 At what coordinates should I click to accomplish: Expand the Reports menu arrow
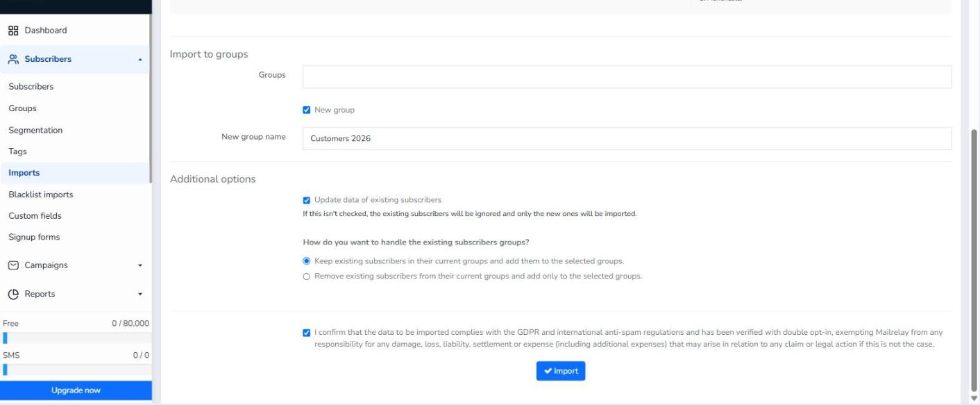click(140, 294)
